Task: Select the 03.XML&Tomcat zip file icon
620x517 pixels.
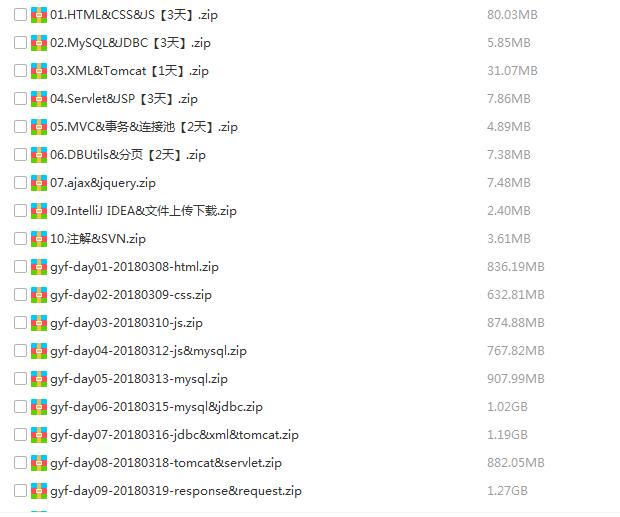Action: 39,71
